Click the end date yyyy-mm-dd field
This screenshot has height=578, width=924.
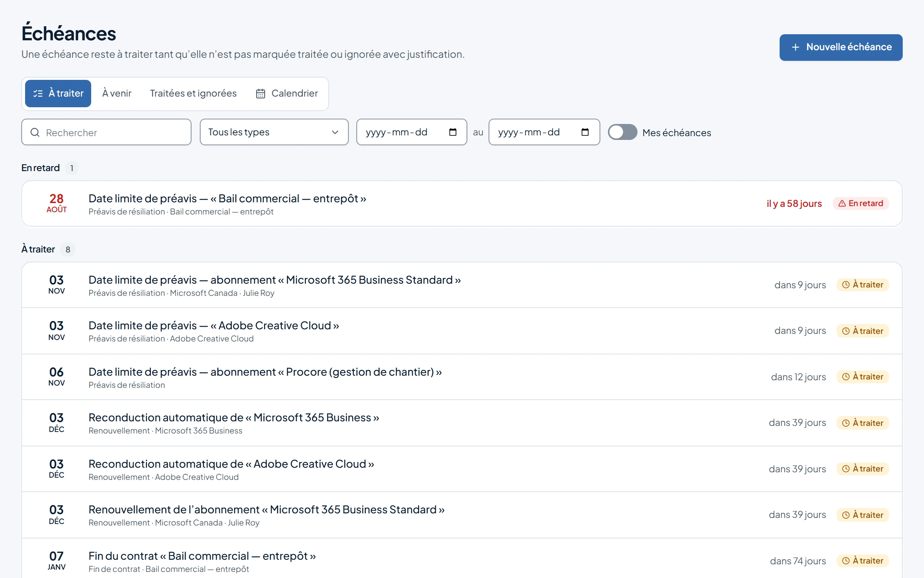544,132
